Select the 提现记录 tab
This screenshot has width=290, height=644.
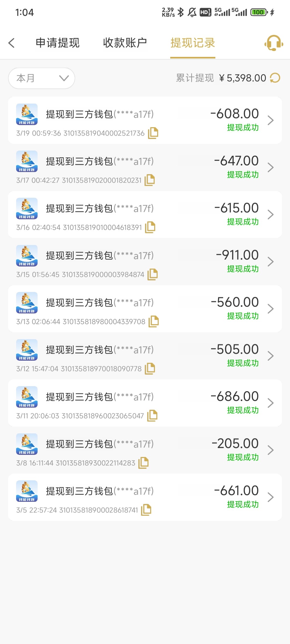coord(193,43)
